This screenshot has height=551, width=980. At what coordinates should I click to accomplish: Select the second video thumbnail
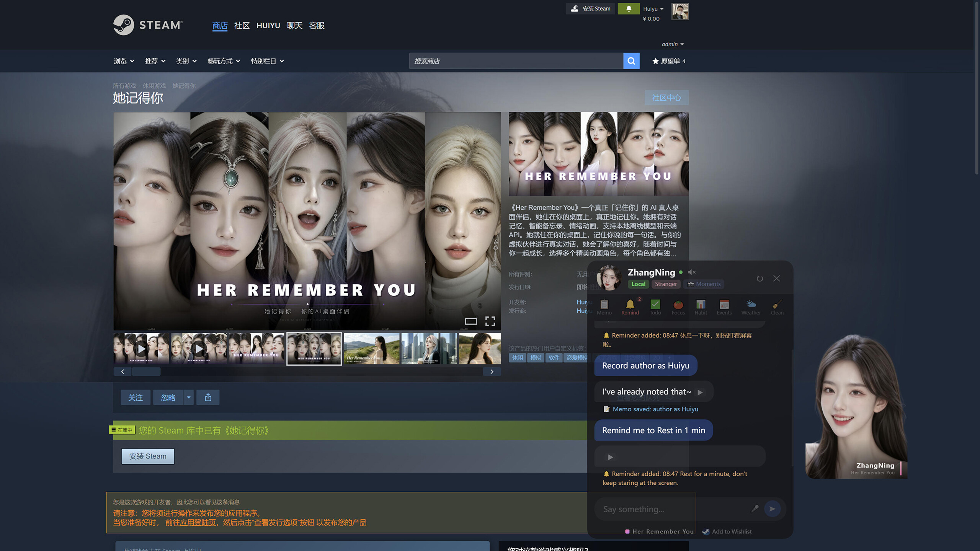[199, 349]
